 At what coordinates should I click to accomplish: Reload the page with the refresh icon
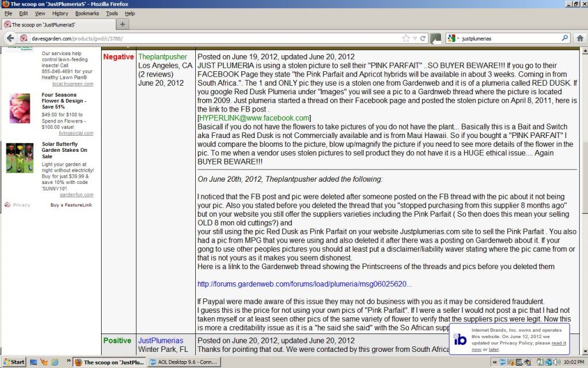(423, 39)
